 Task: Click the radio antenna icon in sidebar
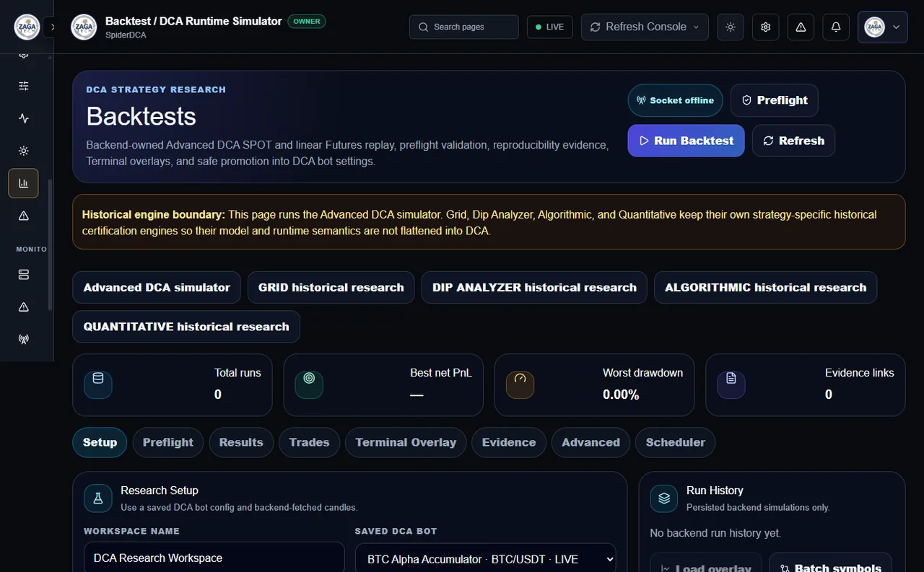point(24,339)
